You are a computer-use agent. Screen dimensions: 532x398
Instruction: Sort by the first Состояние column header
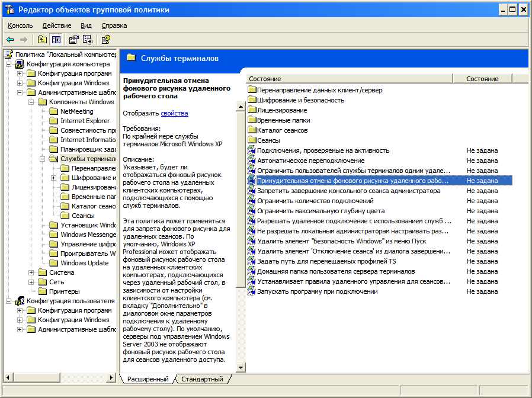350,79
